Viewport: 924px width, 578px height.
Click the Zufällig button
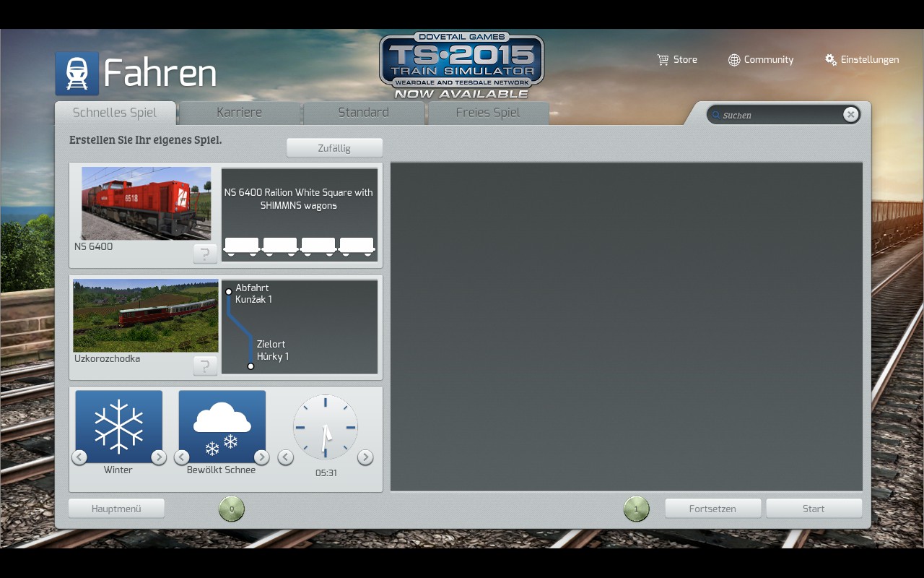pyautogui.click(x=334, y=148)
